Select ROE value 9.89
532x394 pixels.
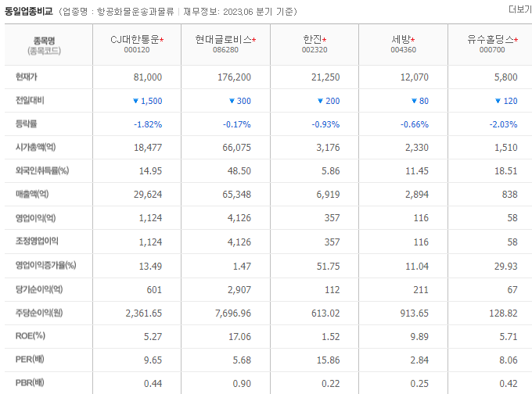pyautogui.click(x=419, y=337)
